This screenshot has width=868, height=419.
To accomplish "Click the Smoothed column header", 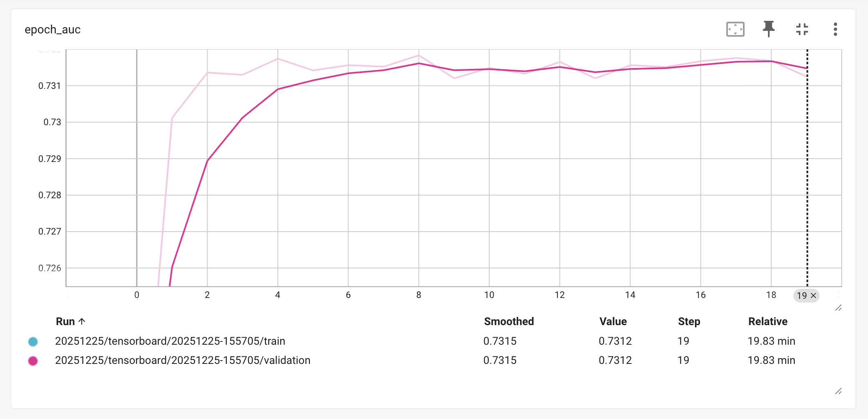I will tap(509, 321).
